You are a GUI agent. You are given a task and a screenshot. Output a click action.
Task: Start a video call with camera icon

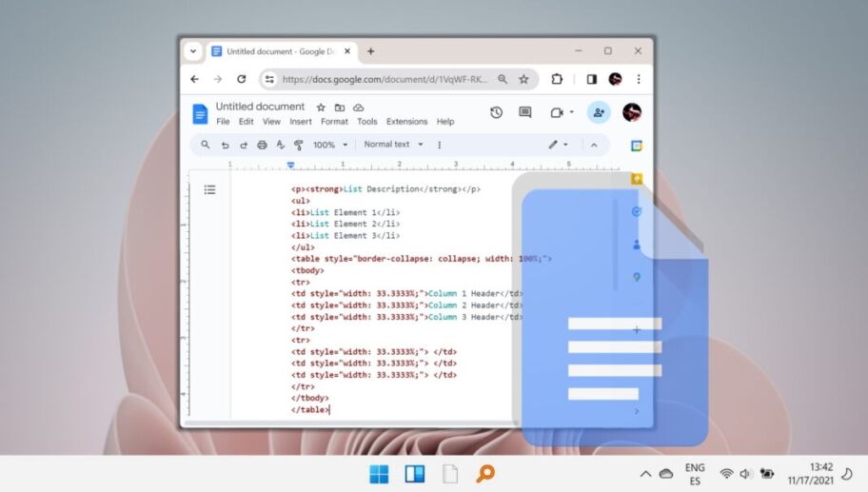557,112
